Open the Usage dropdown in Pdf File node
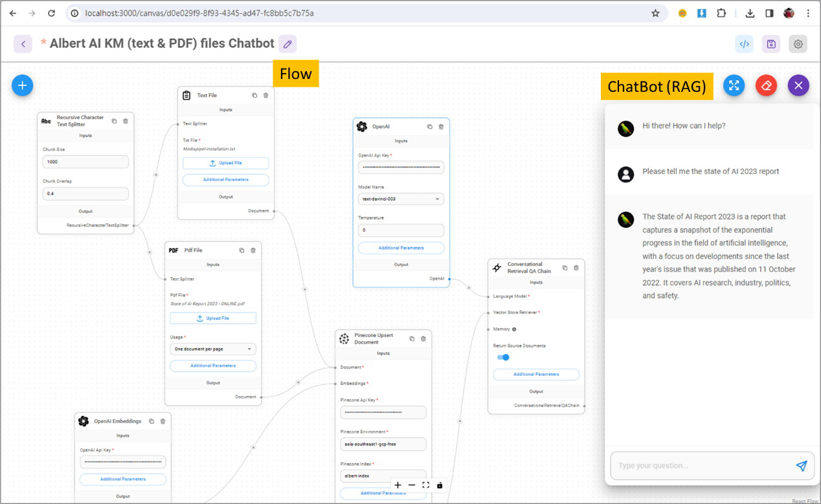 [213, 349]
